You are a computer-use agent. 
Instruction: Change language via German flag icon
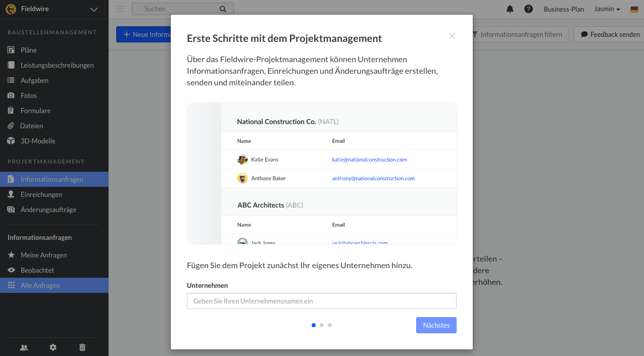[x=634, y=9]
